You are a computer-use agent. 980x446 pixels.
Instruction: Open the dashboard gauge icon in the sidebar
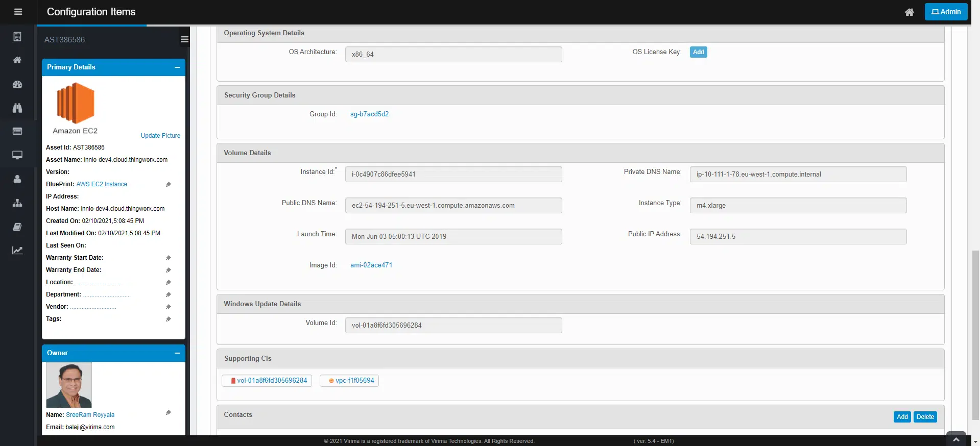click(x=17, y=84)
